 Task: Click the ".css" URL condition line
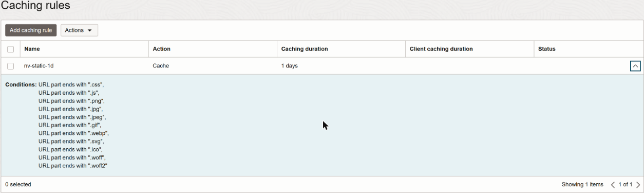[71, 84]
